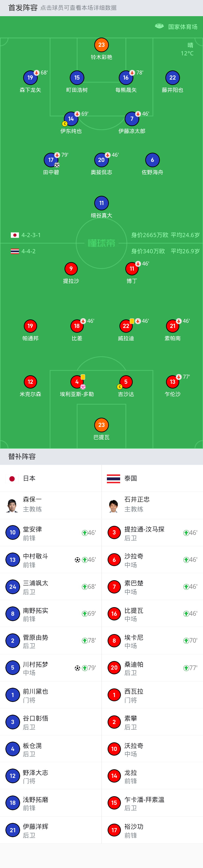Select Thailand number 22 威拉迪 with yellow card
Image resolution: width=203 pixels, height=868 pixels.
point(126,326)
